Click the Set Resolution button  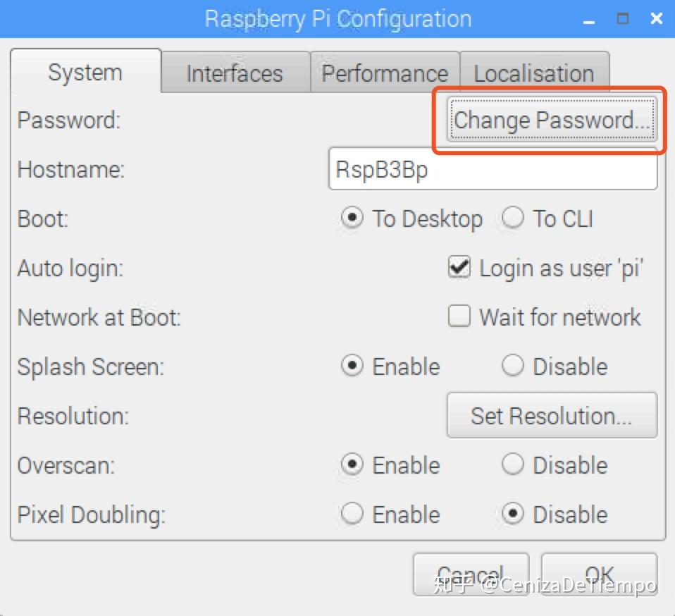pyautogui.click(x=552, y=416)
